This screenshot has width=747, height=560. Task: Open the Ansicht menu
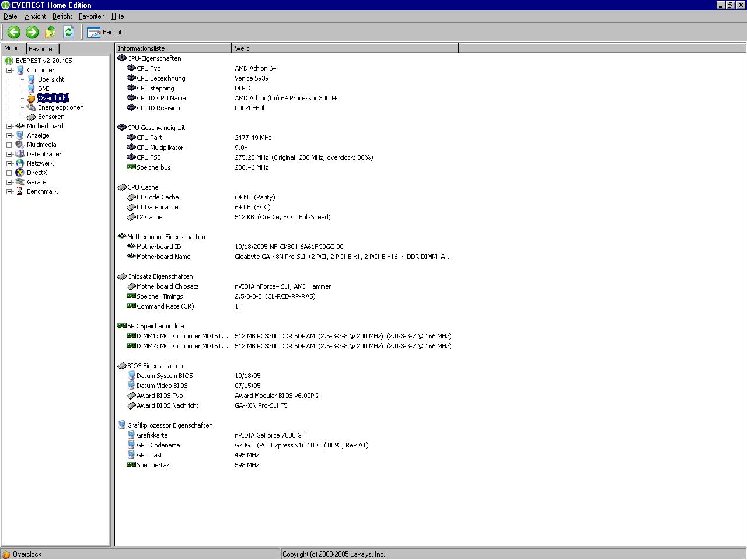click(x=35, y=16)
